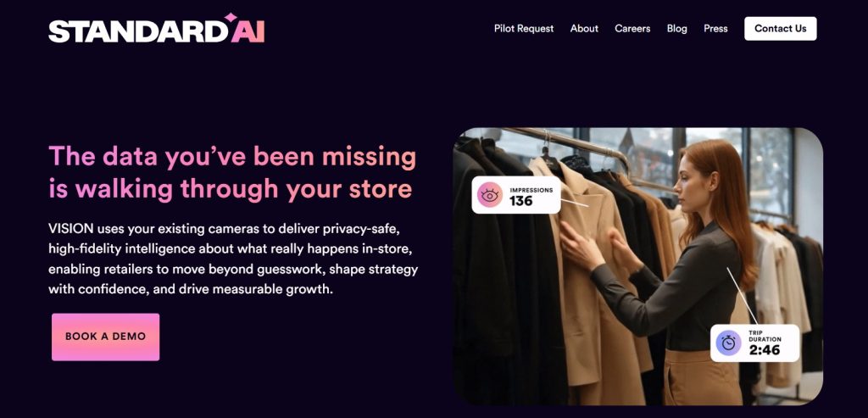Click the Book a Demo button
This screenshot has height=418, width=868.
point(106,337)
